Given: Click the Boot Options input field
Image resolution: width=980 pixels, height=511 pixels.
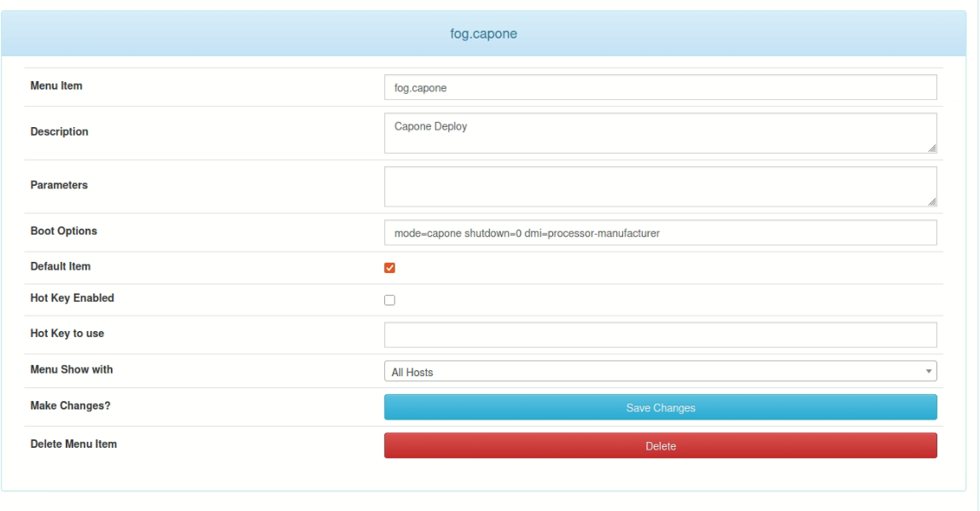Looking at the screenshot, I should coord(660,233).
